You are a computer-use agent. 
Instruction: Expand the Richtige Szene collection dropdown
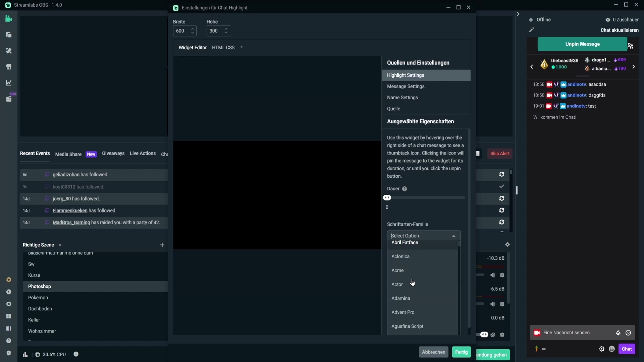[60, 245]
